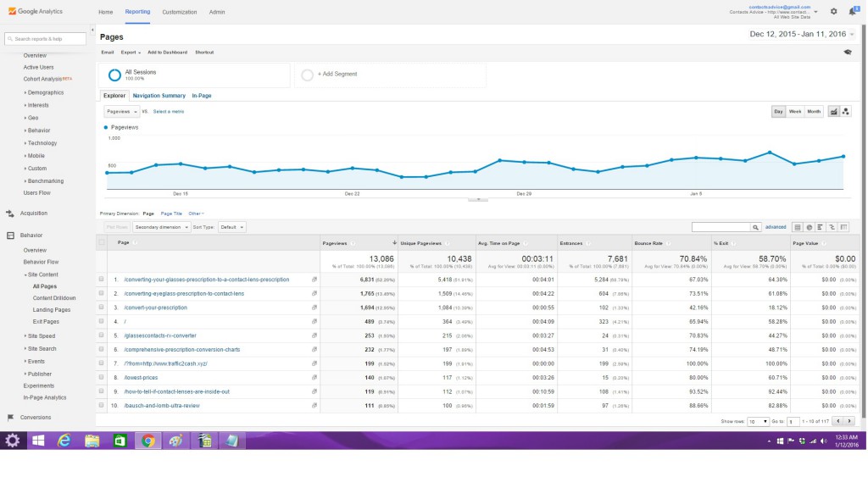This screenshot has height=488, width=868.
Task: Open the Export menu
Action: tap(127, 52)
